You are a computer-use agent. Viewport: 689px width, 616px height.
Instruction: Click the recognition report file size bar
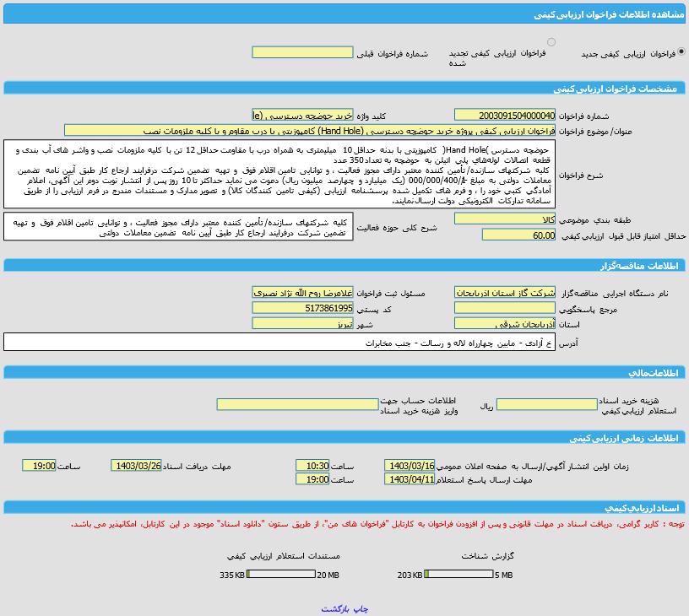point(458,575)
